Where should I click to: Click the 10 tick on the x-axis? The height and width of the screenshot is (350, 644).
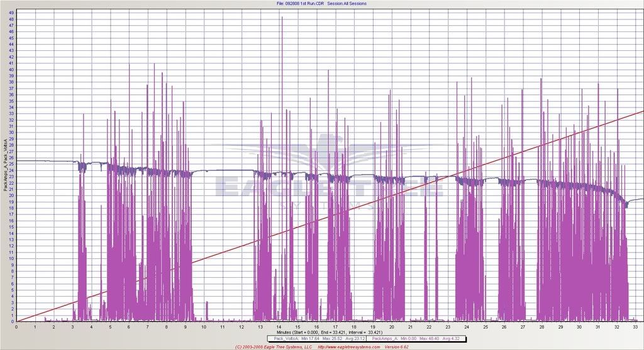[204, 327]
